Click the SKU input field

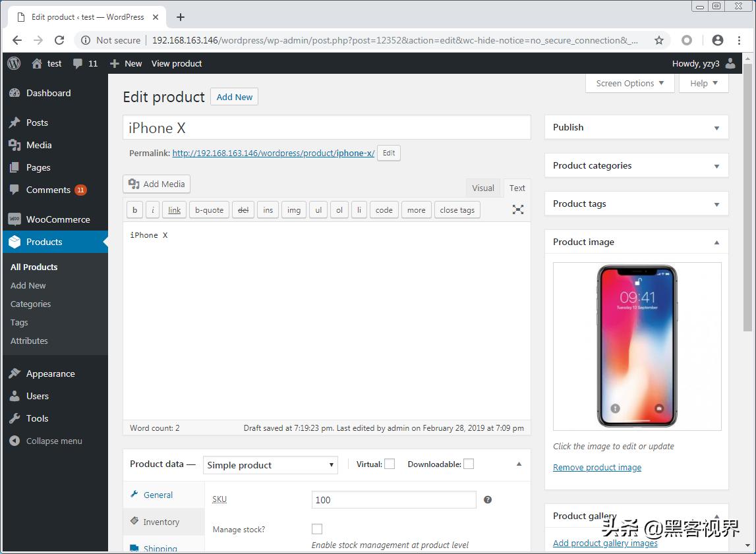click(394, 499)
